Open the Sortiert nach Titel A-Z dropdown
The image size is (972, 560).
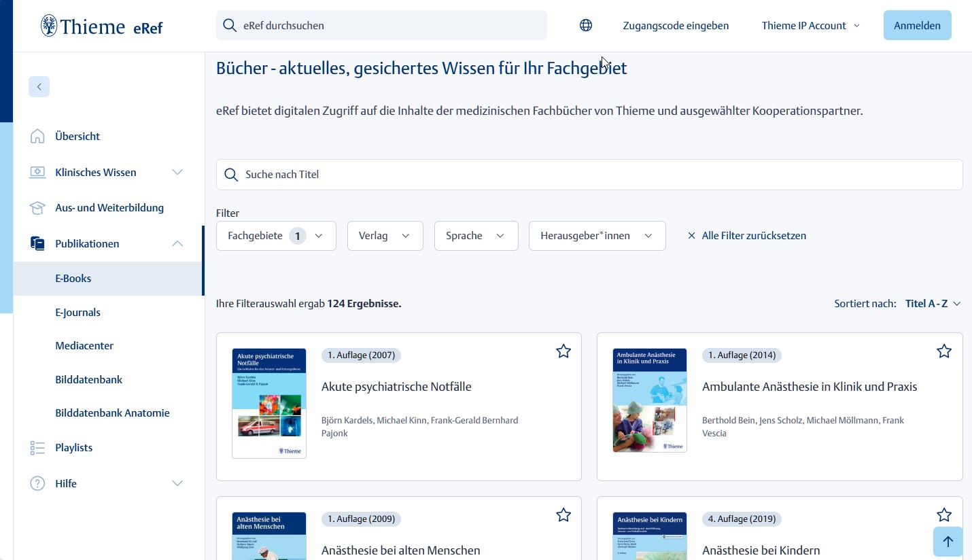pyautogui.click(x=933, y=304)
